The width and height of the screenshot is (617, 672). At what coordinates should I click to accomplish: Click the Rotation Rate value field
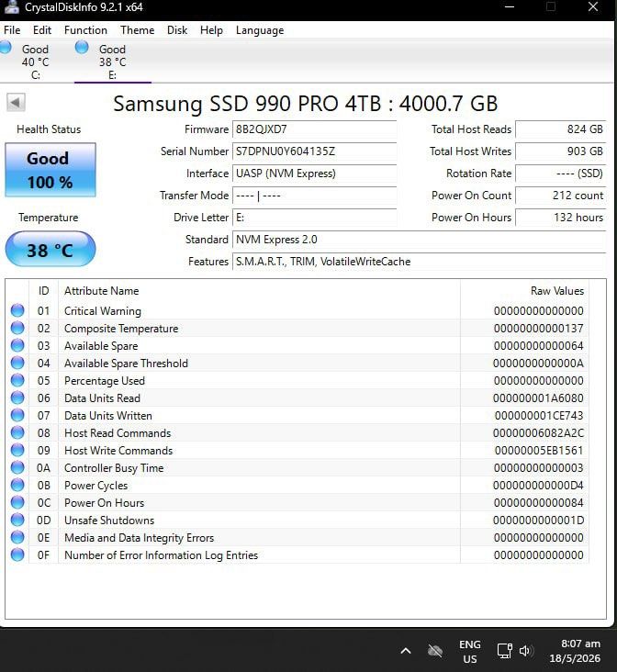coord(560,174)
